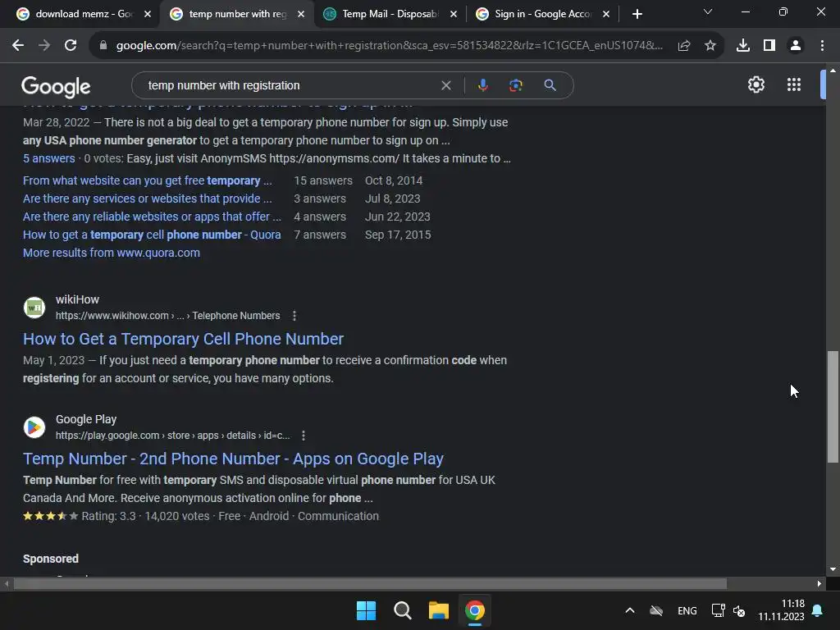Screen dimensions: 840x630
Task: Click the vertical scrollbar thumb
Action: pyautogui.click(x=833, y=407)
